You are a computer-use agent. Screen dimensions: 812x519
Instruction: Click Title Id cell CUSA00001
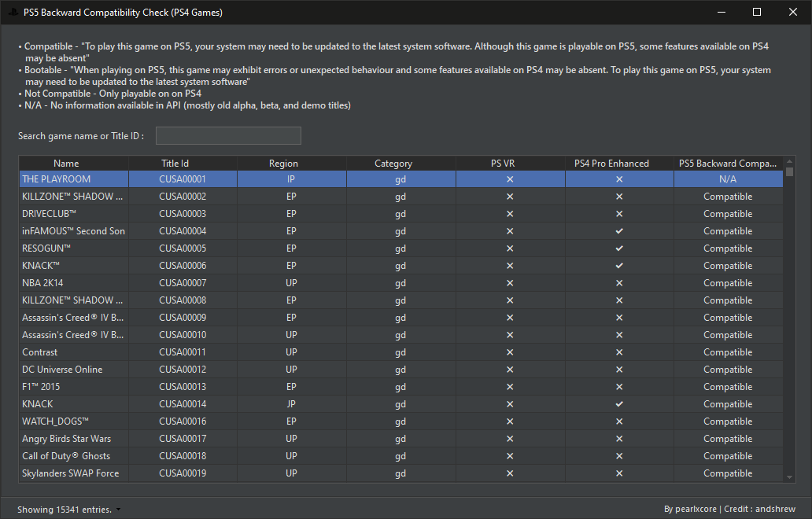point(183,179)
